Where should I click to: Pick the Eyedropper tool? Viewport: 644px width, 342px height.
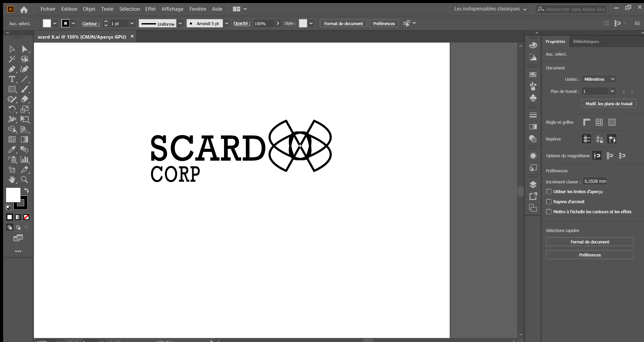pyautogui.click(x=12, y=150)
